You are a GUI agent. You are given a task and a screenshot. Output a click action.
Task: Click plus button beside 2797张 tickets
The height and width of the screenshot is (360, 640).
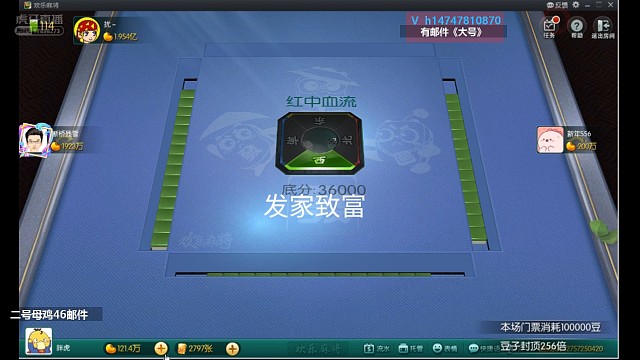click(232, 349)
